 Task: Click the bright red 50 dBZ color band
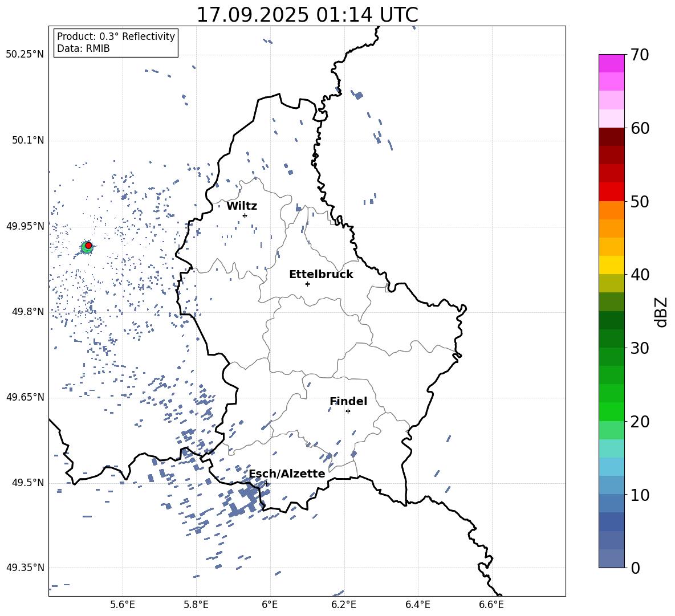[x=611, y=192]
